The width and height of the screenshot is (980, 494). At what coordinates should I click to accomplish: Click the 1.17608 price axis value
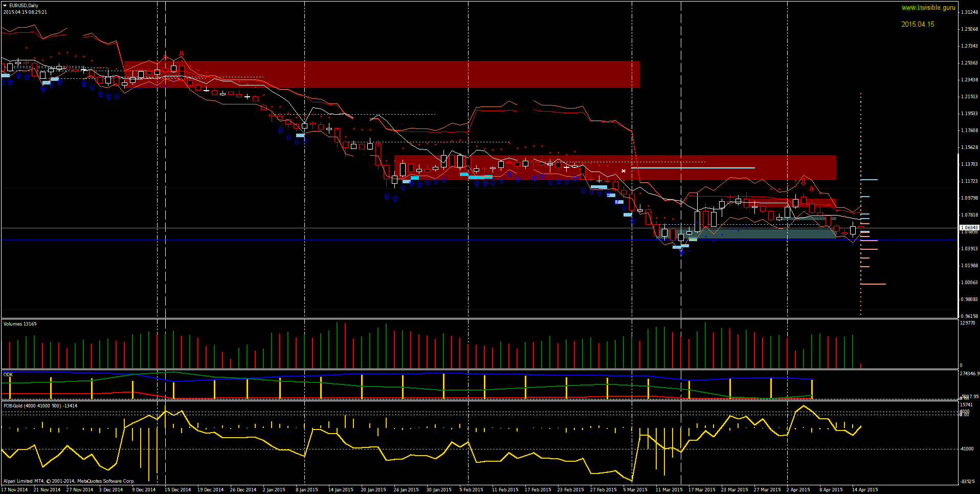[x=970, y=130]
